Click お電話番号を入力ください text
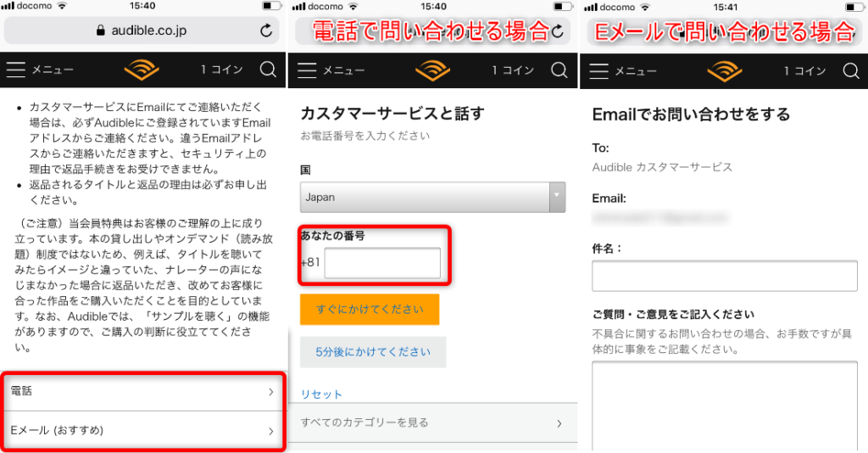Image resolution: width=868 pixels, height=453 pixels. coord(364,137)
